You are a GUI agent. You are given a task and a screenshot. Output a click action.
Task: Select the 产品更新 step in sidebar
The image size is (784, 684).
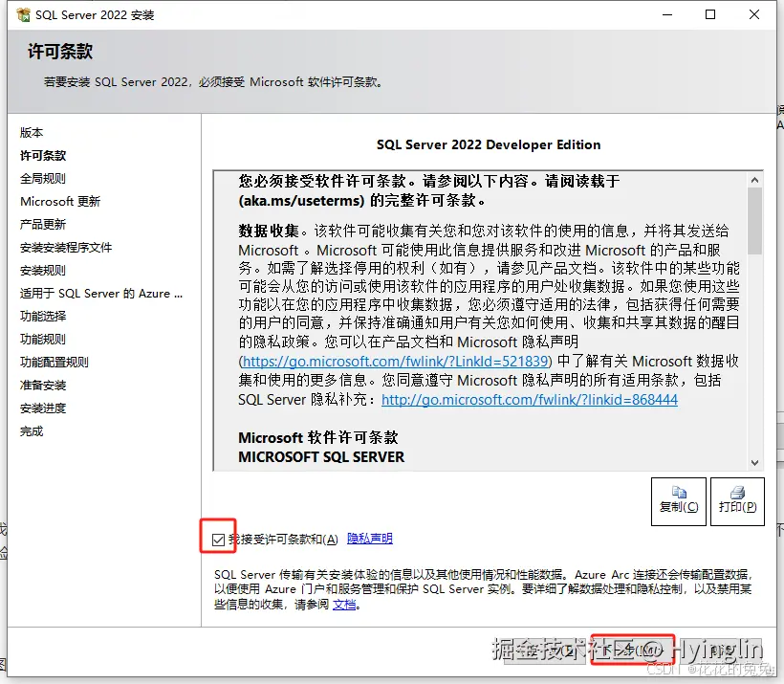pyautogui.click(x=42, y=225)
